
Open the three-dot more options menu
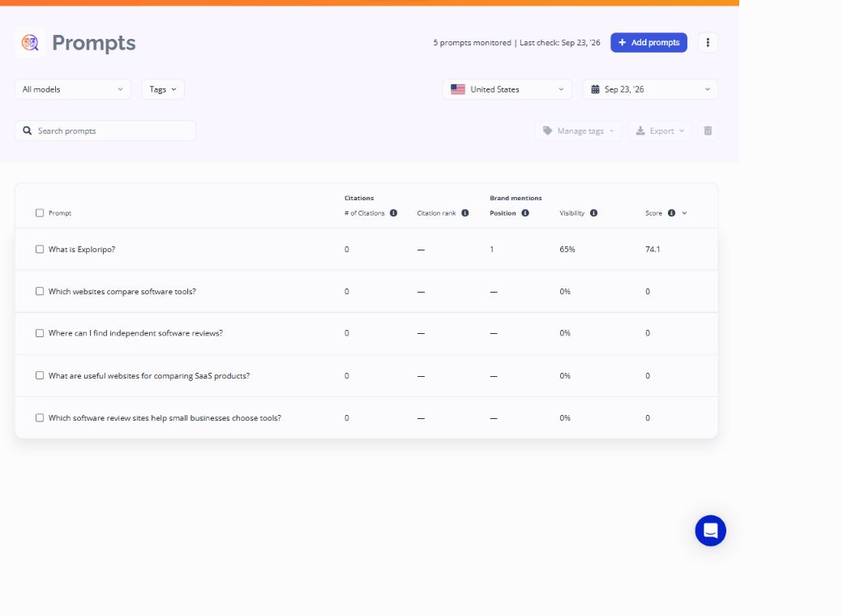click(708, 42)
